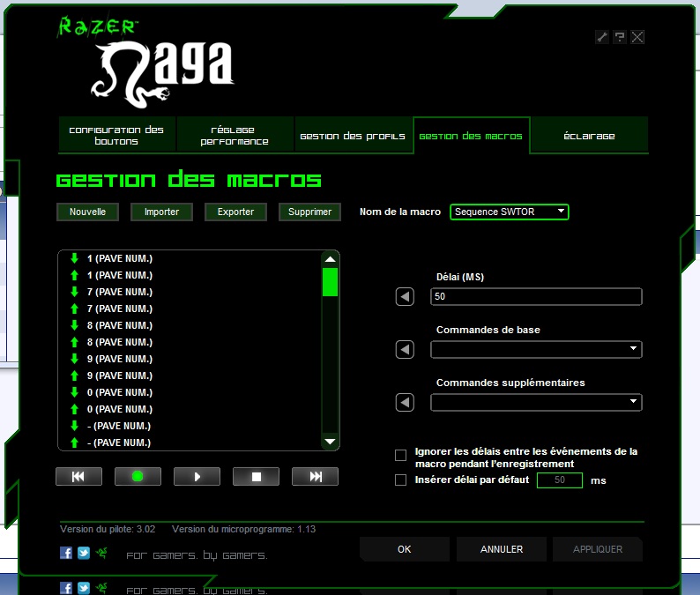Click Supprimer button

point(309,212)
